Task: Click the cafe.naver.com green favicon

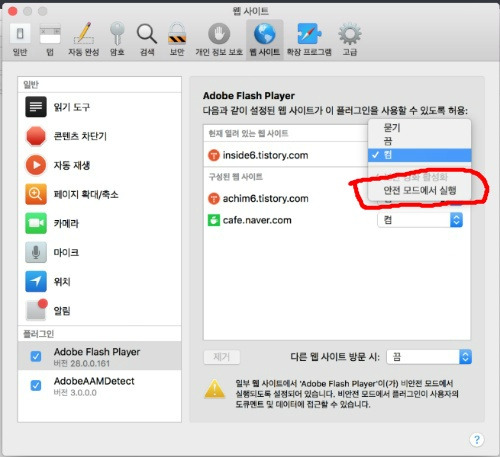Action: pyautogui.click(x=214, y=220)
